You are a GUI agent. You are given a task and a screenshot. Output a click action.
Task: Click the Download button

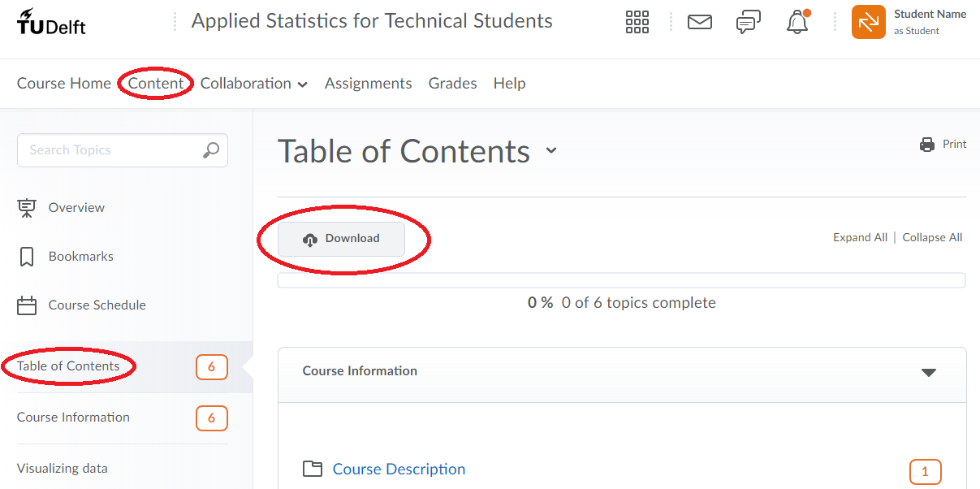(x=342, y=238)
